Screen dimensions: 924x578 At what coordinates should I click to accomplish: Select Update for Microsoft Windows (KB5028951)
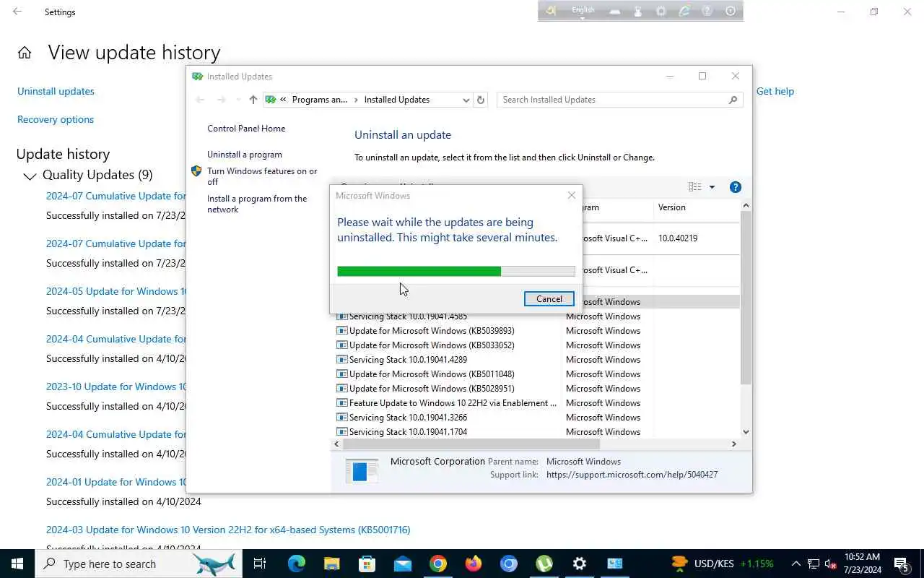[538, 389]
